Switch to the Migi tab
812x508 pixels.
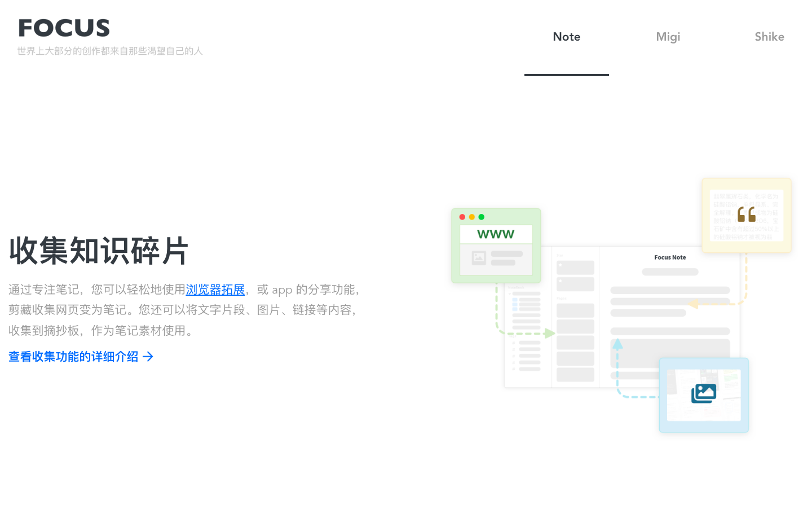[668, 37]
